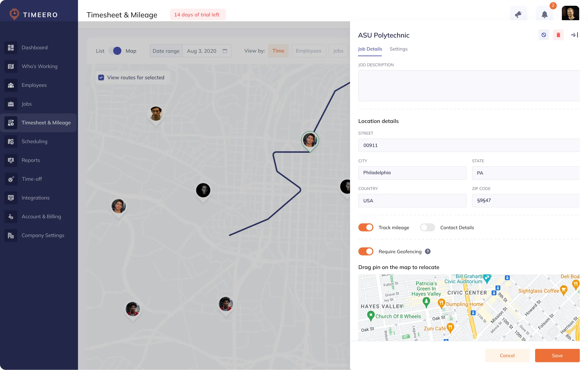This screenshot has height=370, width=588.
Task: Open the Dashboard sidebar item
Action: click(x=34, y=47)
